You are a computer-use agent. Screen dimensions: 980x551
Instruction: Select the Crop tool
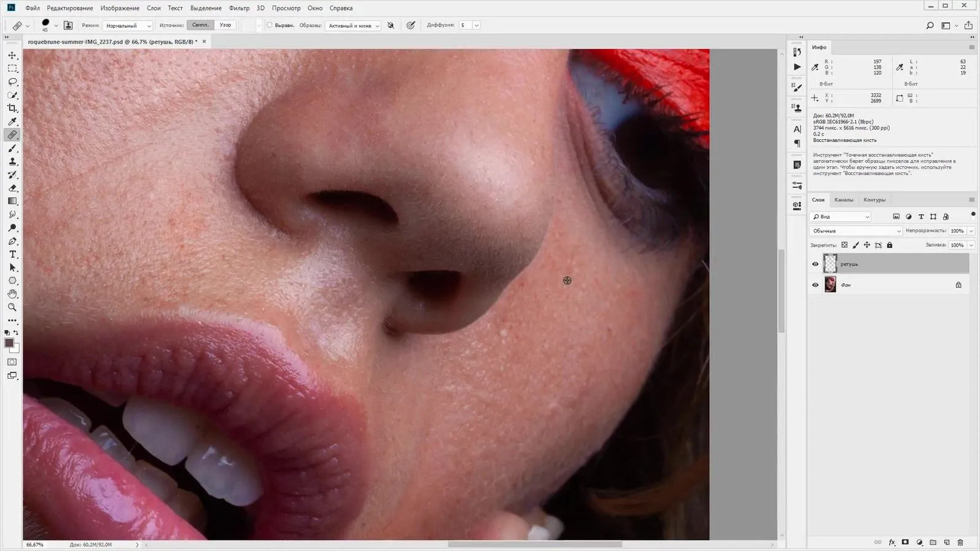[x=12, y=108]
